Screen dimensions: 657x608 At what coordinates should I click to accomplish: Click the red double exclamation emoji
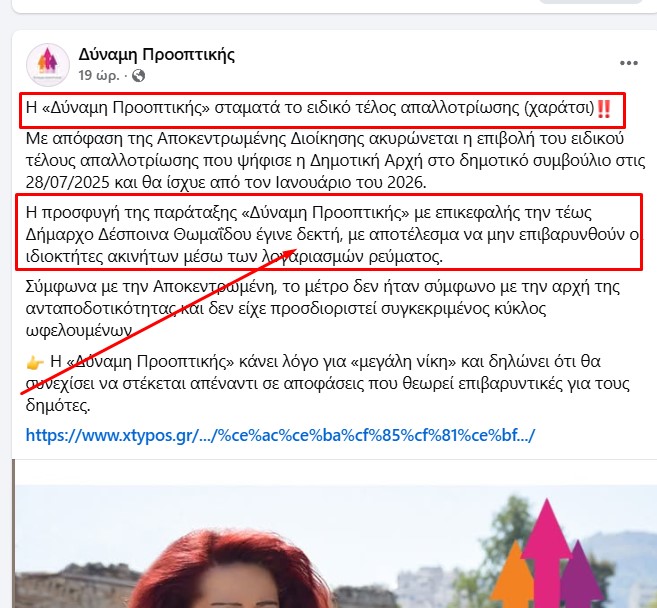(x=604, y=109)
